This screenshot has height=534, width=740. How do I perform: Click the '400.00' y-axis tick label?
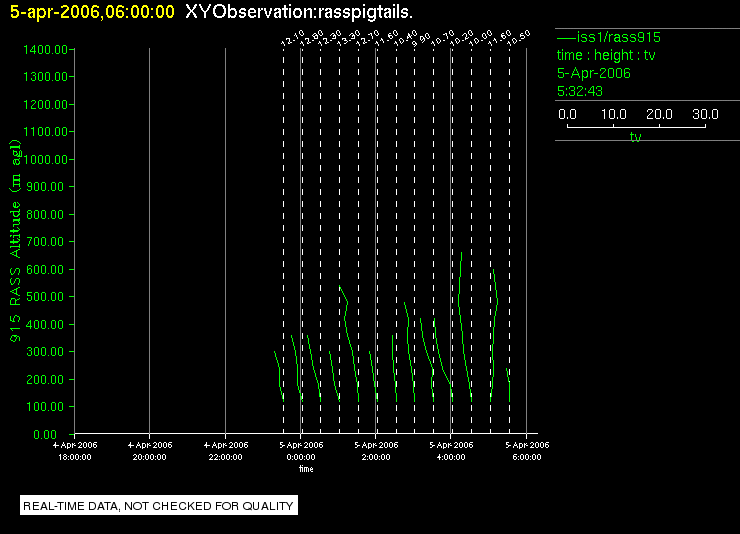(45, 325)
